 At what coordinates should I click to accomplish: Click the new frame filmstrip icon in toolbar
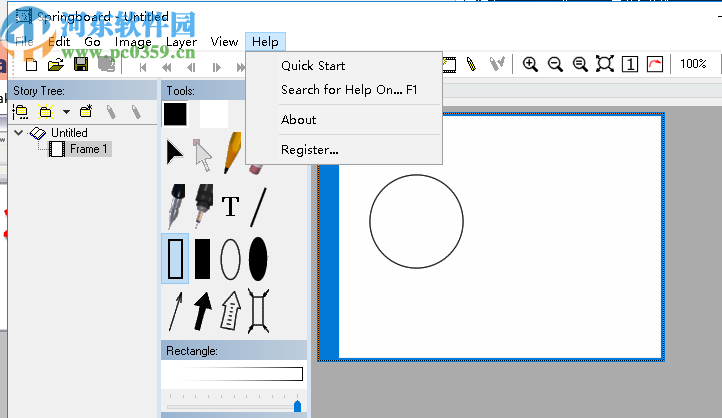click(449, 65)
